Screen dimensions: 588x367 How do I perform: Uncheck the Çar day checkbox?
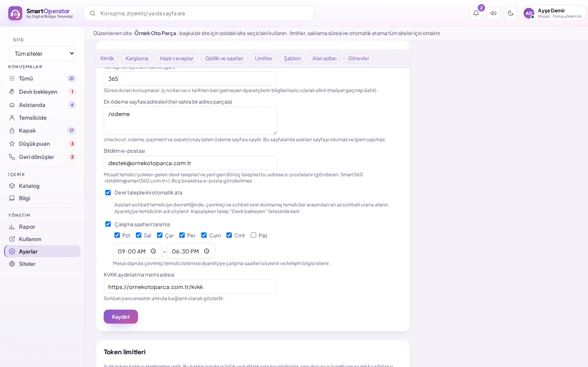coord(160,235)
